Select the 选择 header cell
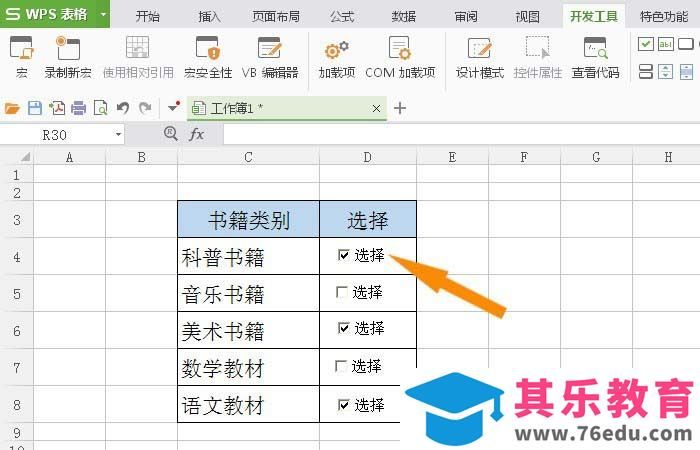Screen dimensions: 700x450 pyautogui.click(x=368, y=219)
